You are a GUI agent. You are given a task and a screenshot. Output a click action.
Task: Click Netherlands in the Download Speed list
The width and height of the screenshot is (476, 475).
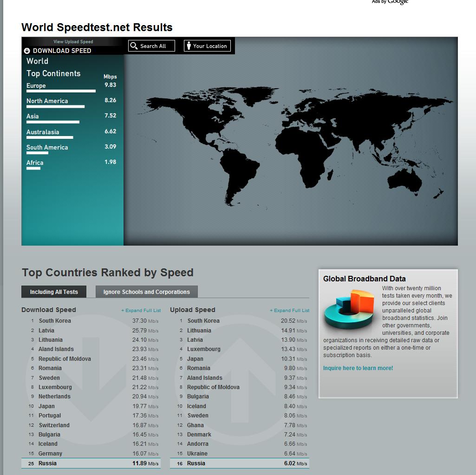(54, 397)
